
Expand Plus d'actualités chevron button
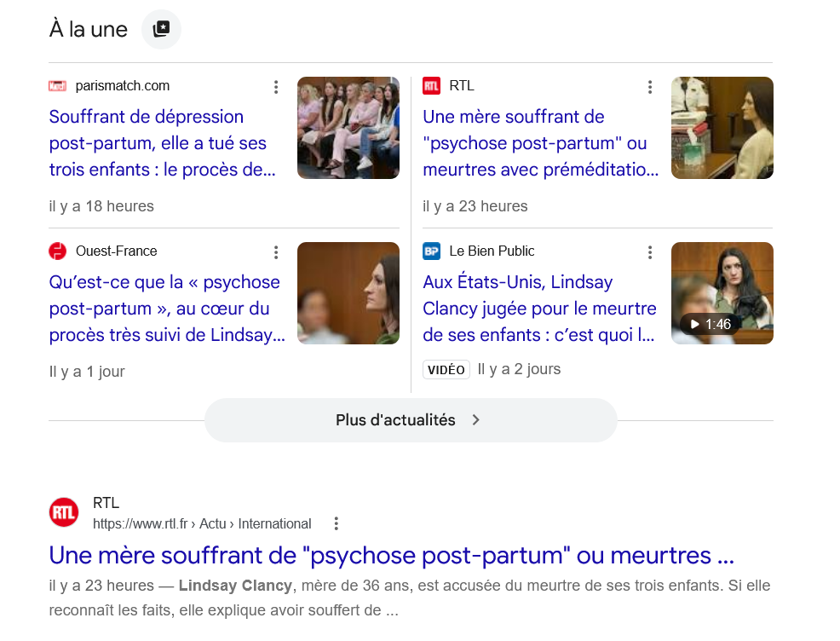[x=411, y=420]
